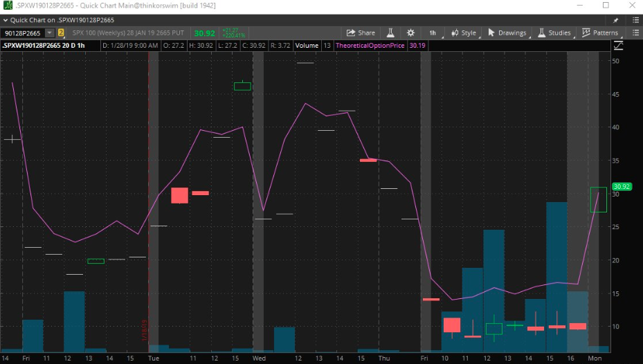Click the price axis trend icon
Viewport: 643px width, 364px height.
[x=619, y=46]
